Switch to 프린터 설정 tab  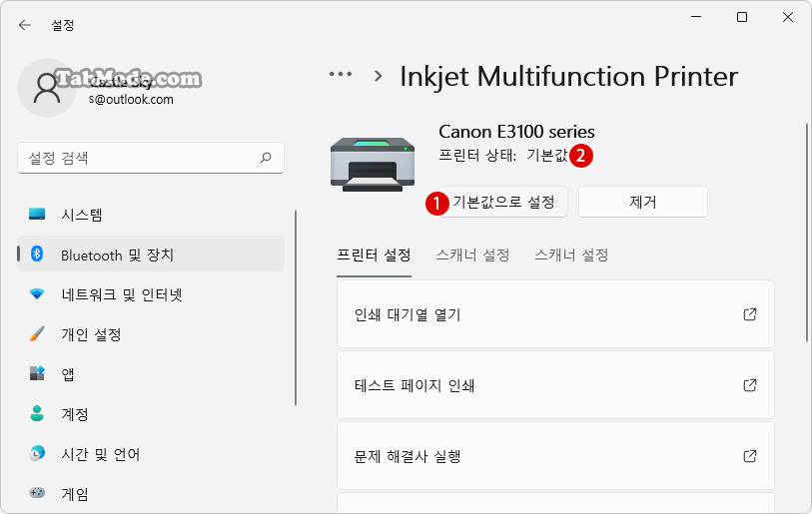click(x=374, y=256)
